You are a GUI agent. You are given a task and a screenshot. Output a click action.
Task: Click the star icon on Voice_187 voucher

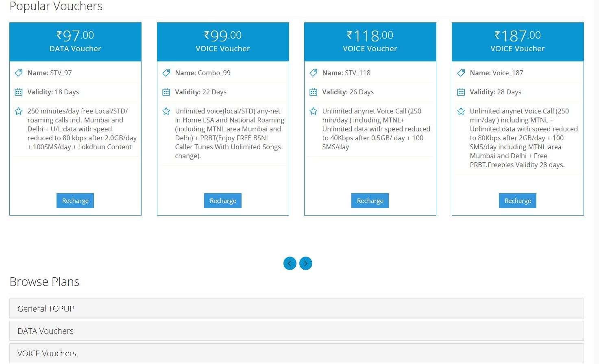(x=461, y=111)
